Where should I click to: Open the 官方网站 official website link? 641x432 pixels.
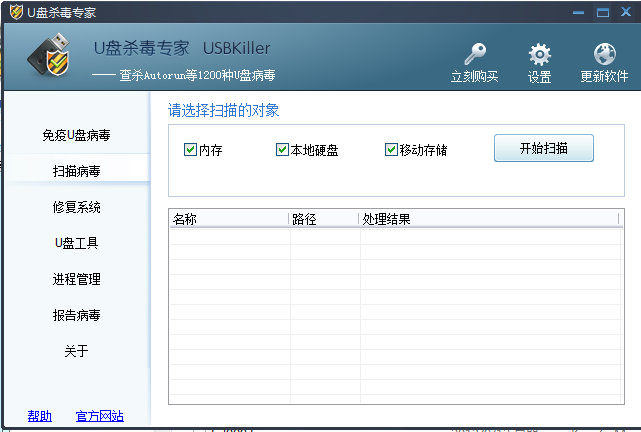[100, 416]
